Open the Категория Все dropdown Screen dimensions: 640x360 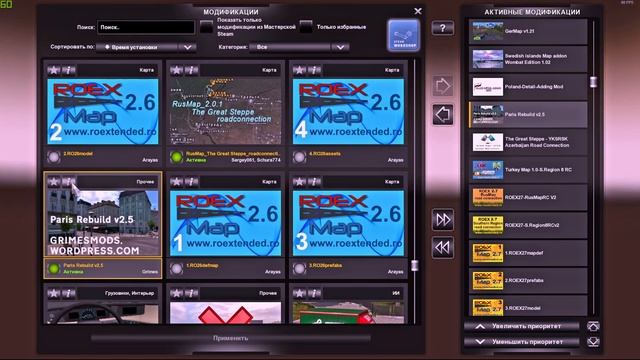click(299, 47)
